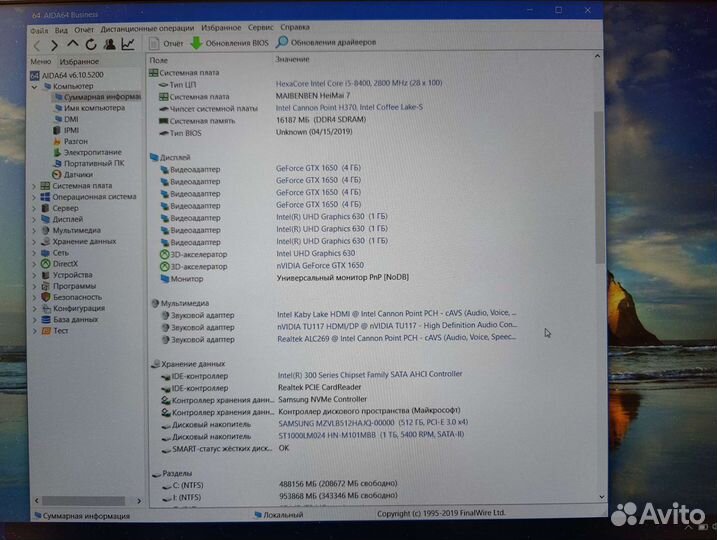
Task: Collapse the Компьютер tree node
Action: 35,86
